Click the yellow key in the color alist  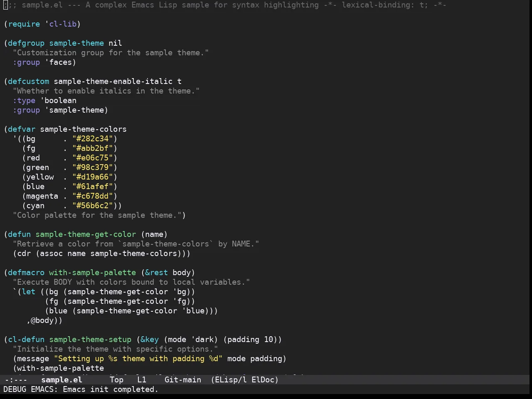point(40,177)
